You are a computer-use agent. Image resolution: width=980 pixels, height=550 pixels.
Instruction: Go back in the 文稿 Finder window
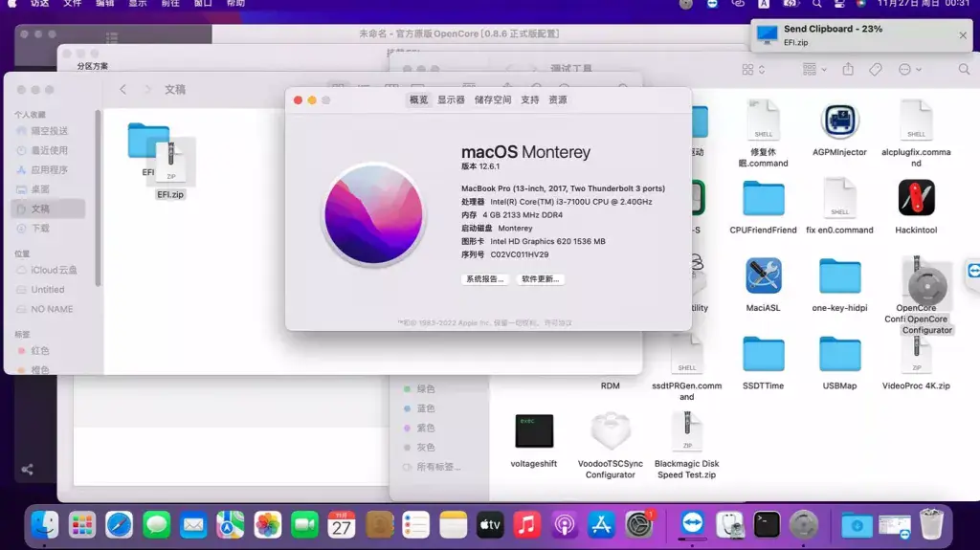123,89
